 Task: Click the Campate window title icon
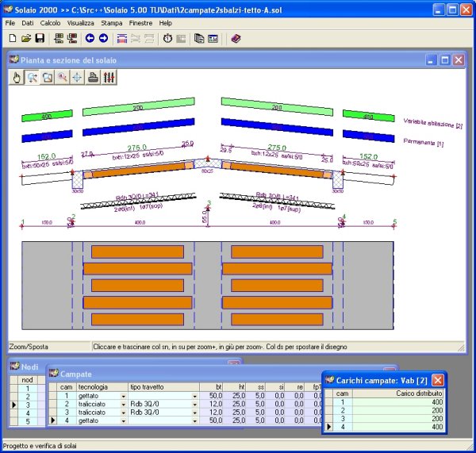coord(54,373)
